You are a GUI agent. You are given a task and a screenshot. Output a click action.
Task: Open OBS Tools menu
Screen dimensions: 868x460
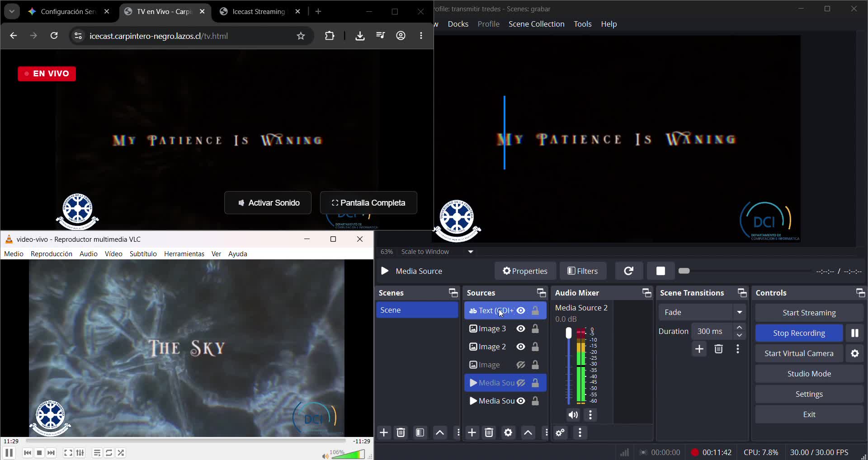click(x=582, y=24)
